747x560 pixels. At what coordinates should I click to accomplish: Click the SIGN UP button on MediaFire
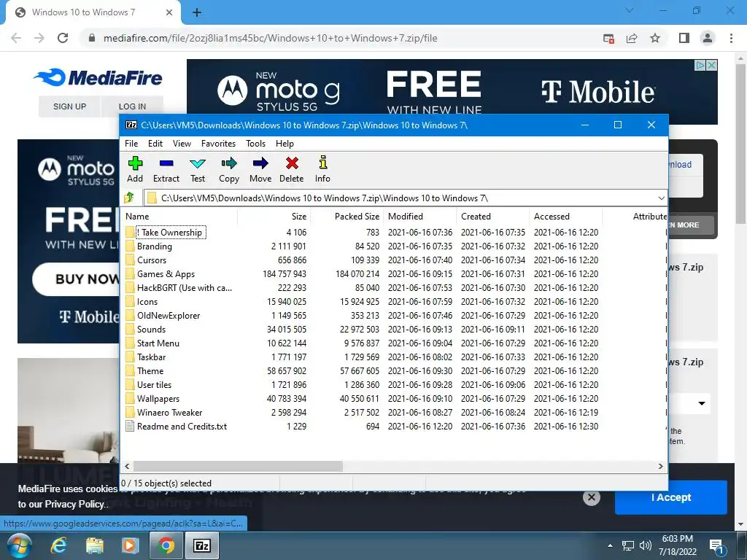pyautogui.click(x=69, y=106)
